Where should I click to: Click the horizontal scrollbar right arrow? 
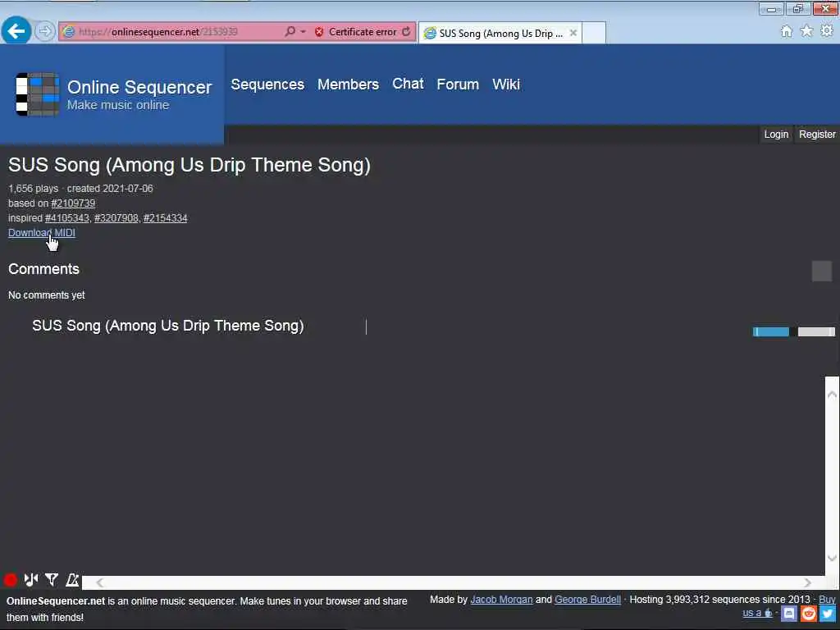coord(808,583)
